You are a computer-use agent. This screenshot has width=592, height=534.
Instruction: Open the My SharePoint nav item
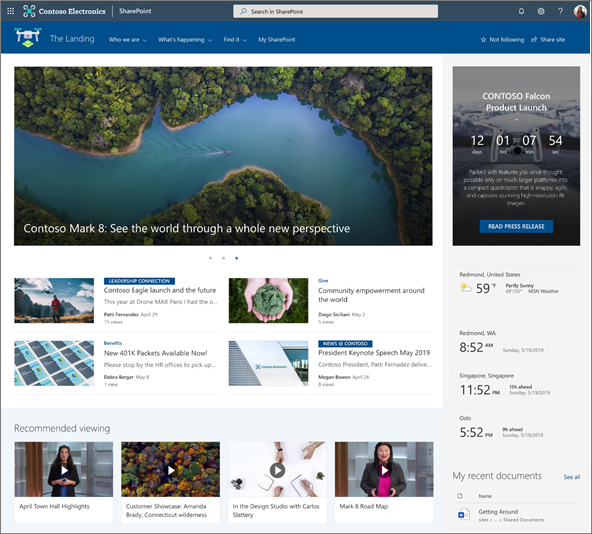(277, 40)
